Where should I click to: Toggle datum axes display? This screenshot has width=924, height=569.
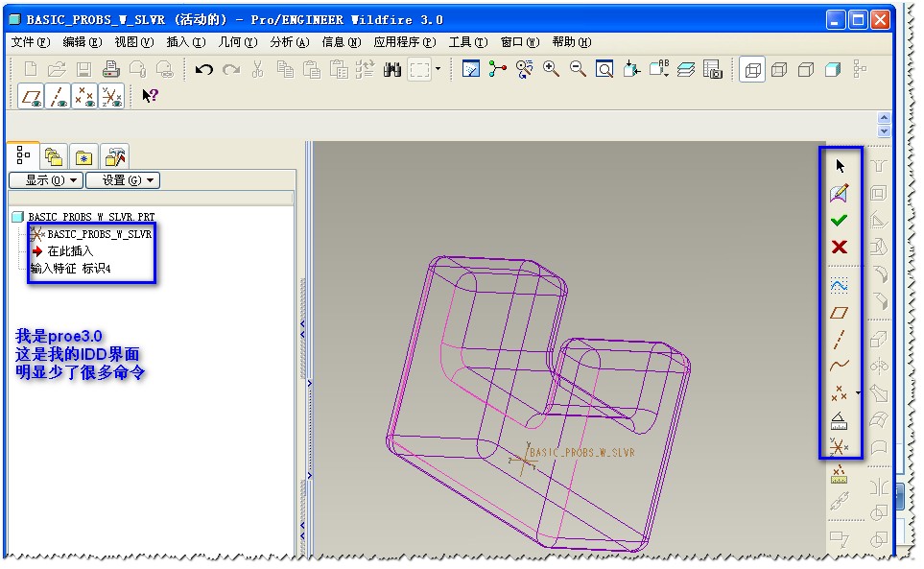point(59,96)
